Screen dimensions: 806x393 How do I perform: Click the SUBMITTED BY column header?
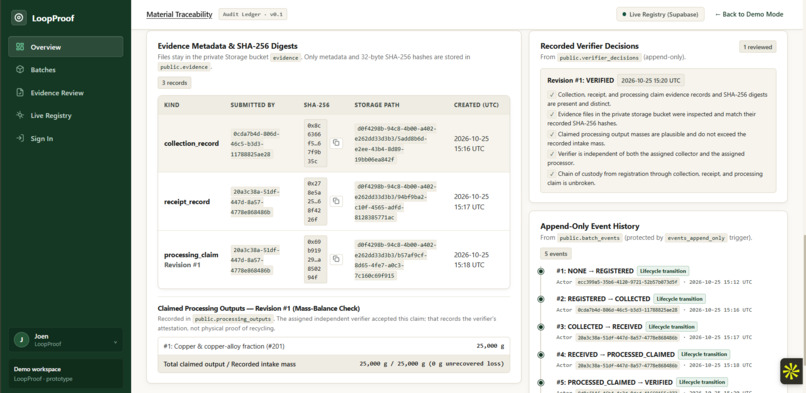252,105
